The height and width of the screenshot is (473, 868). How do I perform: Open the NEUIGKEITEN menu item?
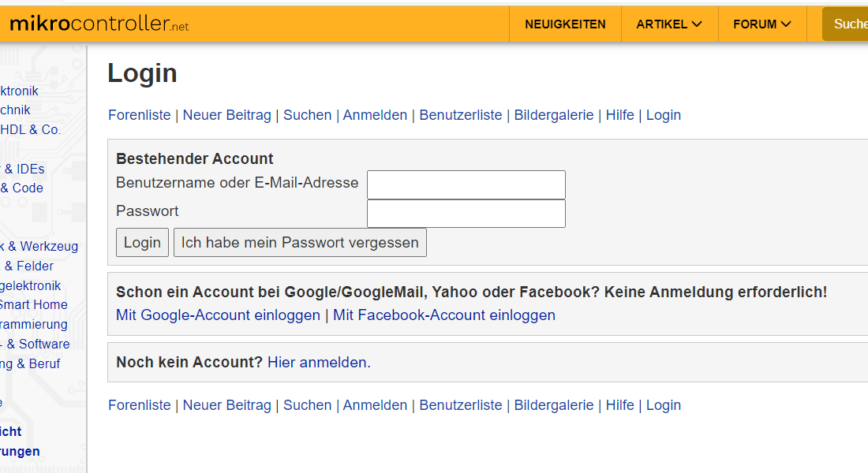tap(565, 24)
